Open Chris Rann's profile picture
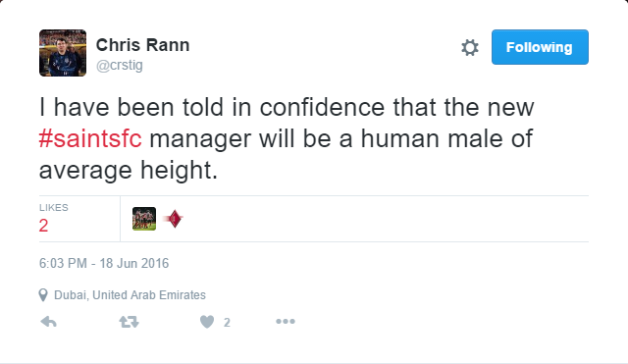The width and height of the screenshot is (628, 364). pos(63,53)
